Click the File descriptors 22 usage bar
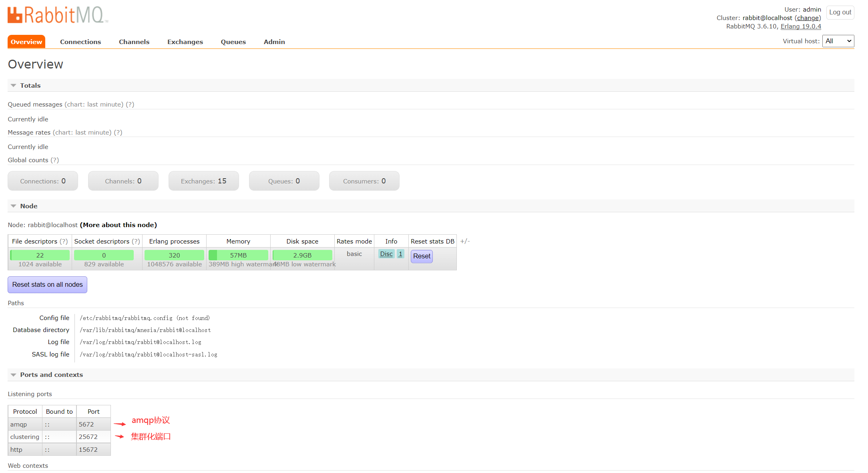This screenshot has width=868, height=473. pyautogui.click(x=40, y=255)
